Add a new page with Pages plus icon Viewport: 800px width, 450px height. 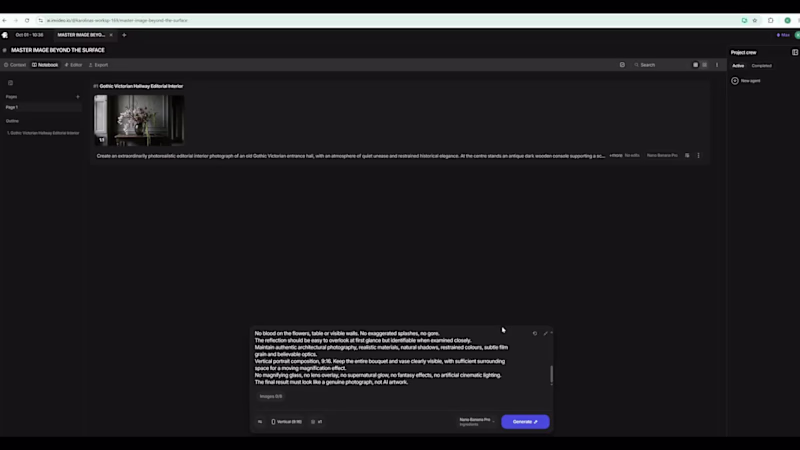(78, 96)
